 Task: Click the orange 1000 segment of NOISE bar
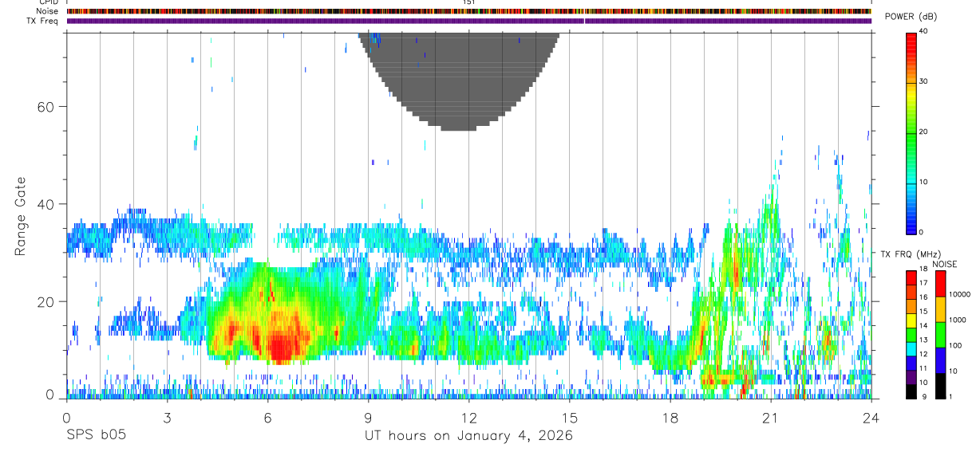(x=940, y=309)
